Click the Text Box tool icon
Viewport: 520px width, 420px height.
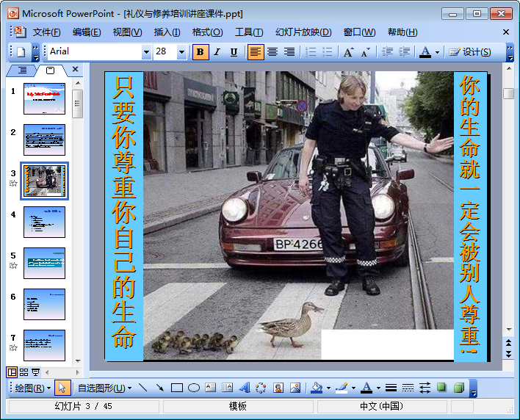[211, 388]
